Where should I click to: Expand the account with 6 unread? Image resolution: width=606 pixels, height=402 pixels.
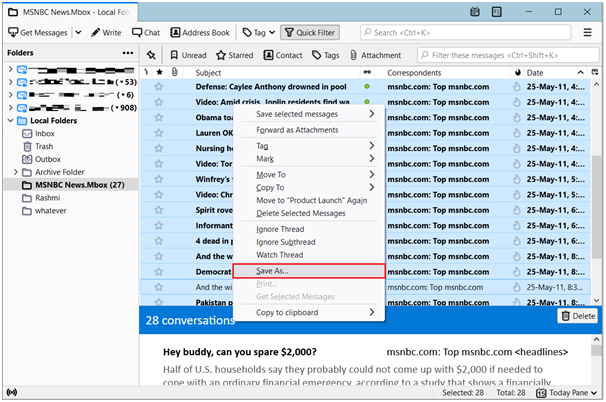pyautogui.click(x=10, y=95)
